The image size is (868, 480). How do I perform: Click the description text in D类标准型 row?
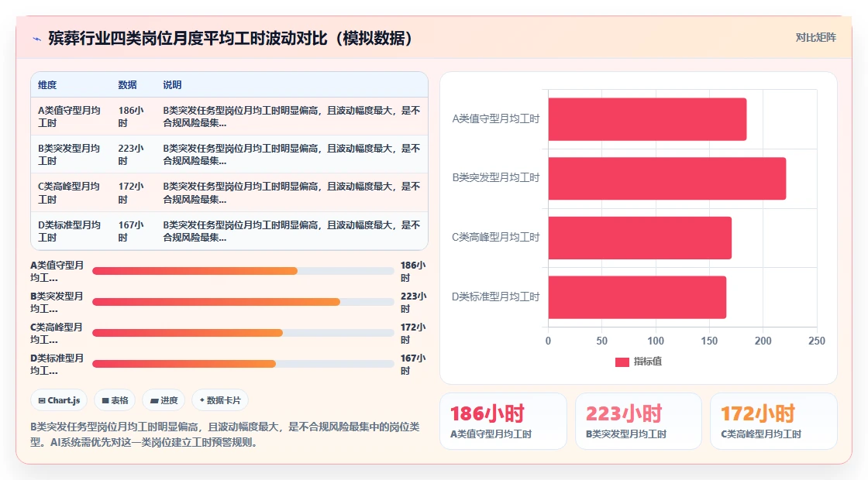coord(291,231)
